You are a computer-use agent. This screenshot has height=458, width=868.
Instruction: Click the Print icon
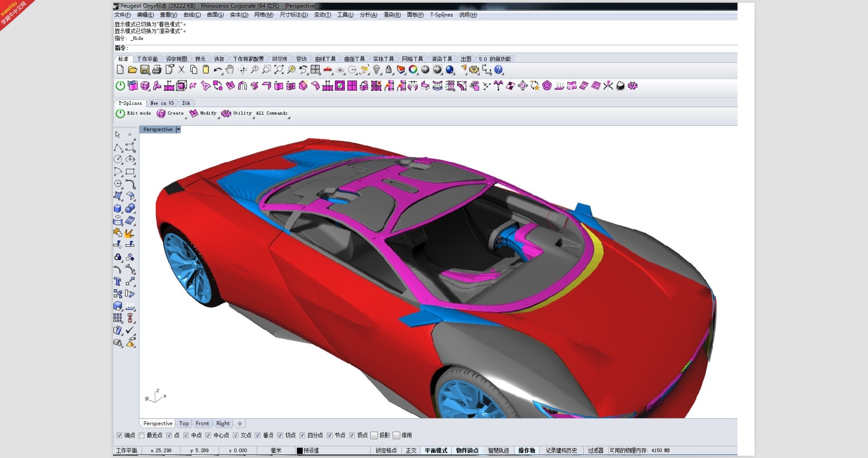[x=157, y=70]
